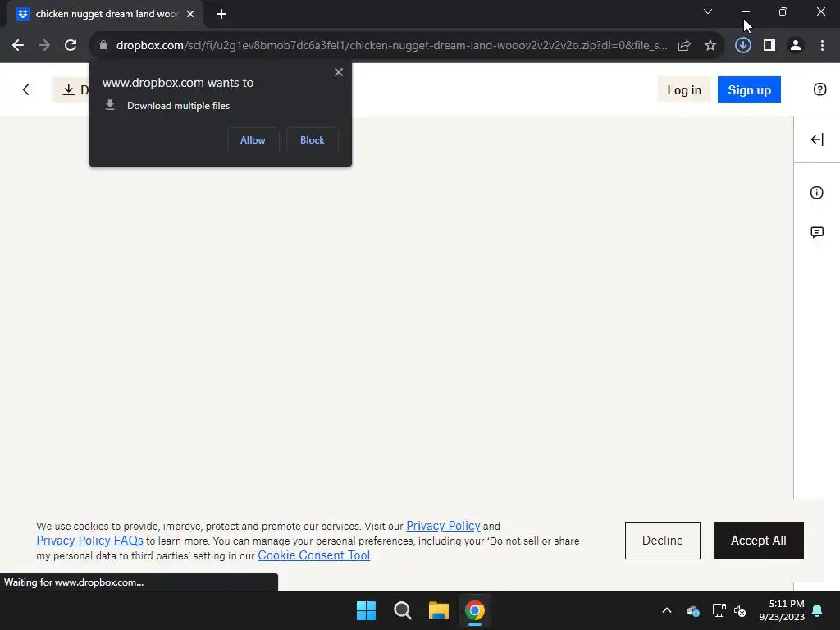Open the Privacy Policy link
Image resolution: width=840 pixels, height=630 pixels.
pos(443,526)
